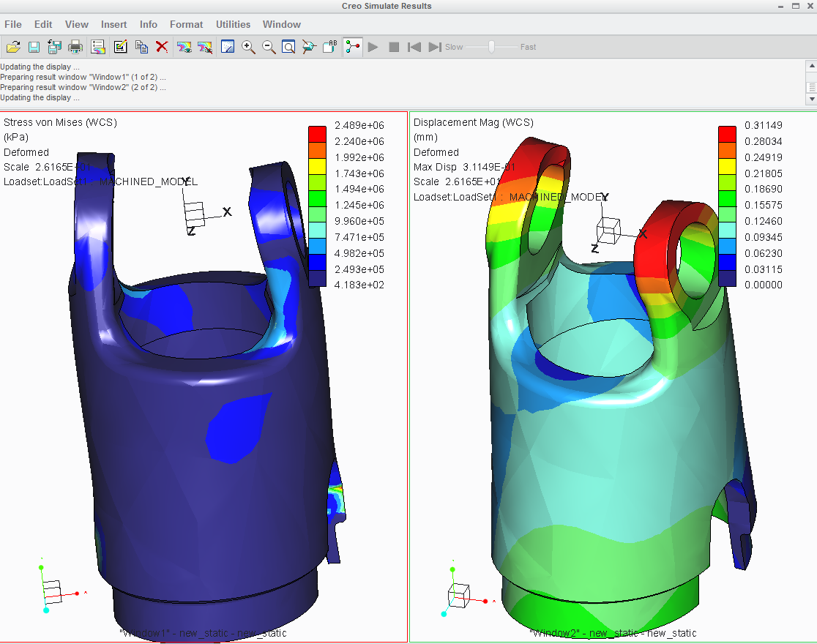Refit the model to the window
The width and height of the screenshot is (817, 644).
[288, 47]
